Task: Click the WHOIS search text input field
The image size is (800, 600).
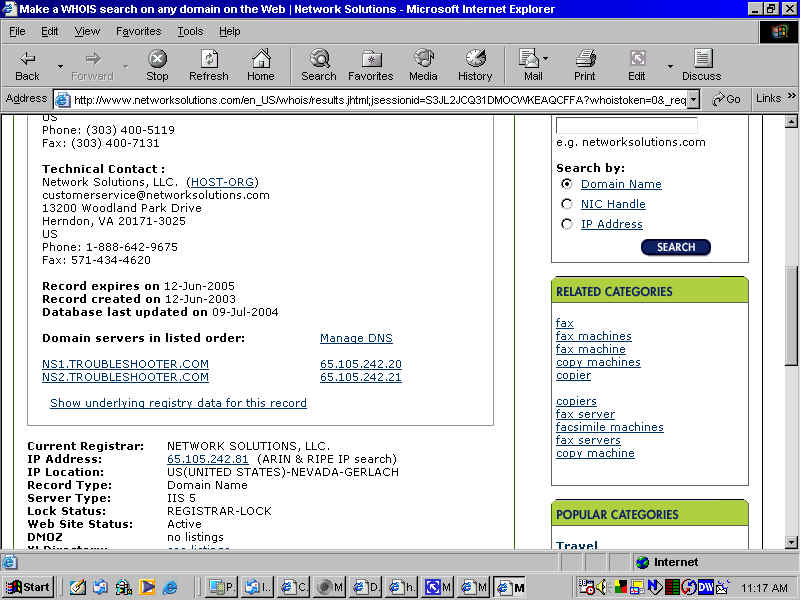Action: coord(627,125)
